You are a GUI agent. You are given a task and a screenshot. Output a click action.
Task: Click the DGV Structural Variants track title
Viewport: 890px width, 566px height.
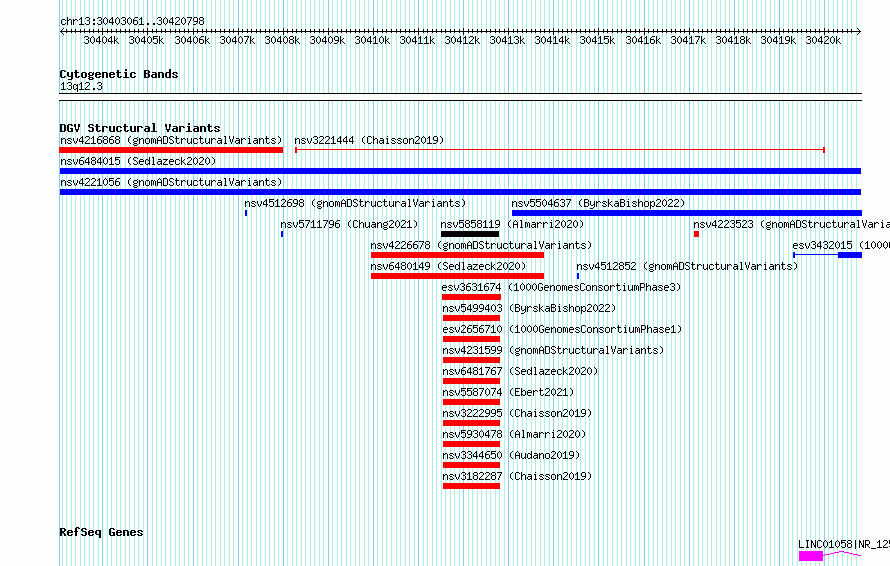tap(140, 128)
